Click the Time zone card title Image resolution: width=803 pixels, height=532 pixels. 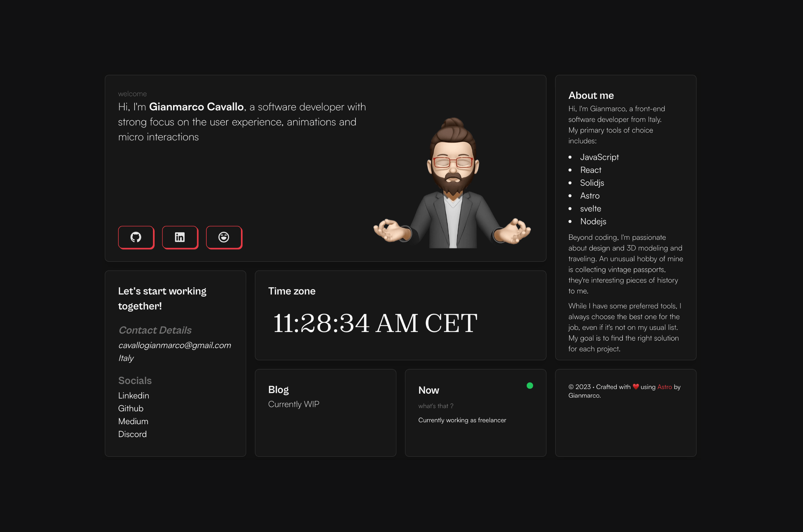pos(292,291)
